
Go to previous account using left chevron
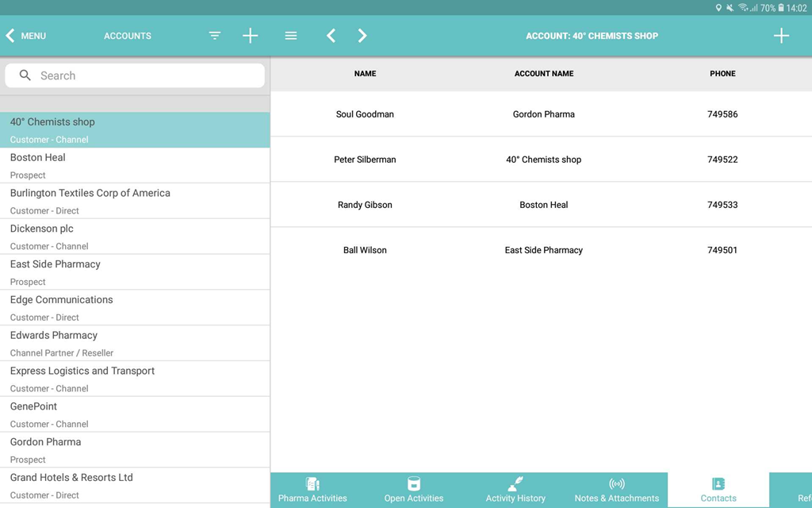pos(331,36)
